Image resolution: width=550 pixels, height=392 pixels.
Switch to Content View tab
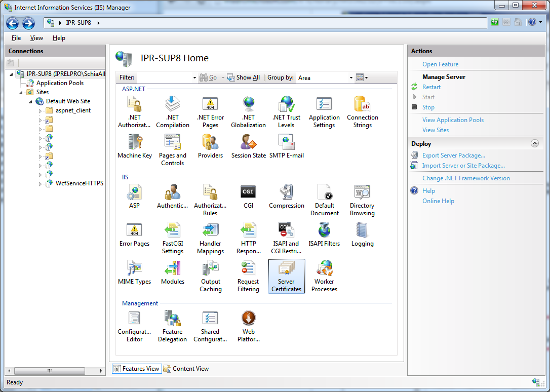(186, 369)
